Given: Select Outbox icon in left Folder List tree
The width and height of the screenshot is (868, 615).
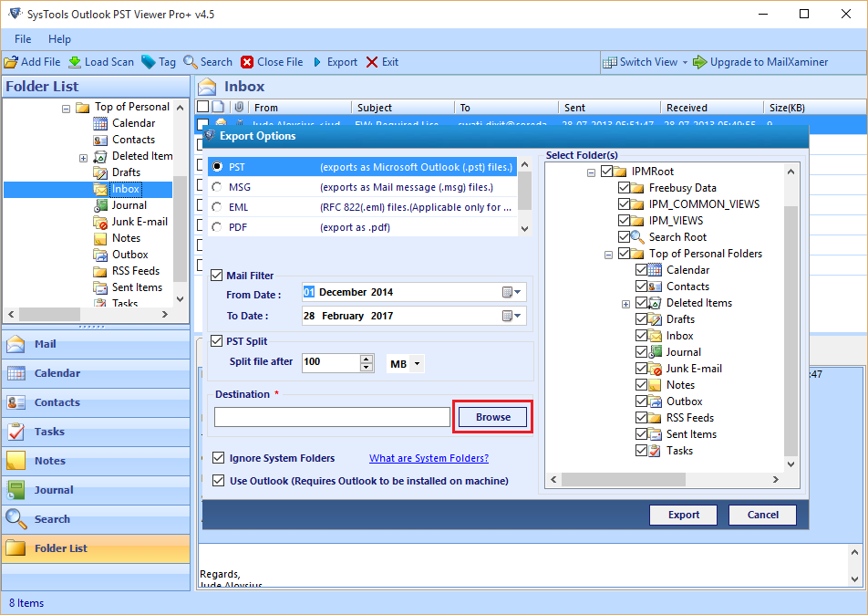Looking at the screenshot, I should tap(100, 255).
